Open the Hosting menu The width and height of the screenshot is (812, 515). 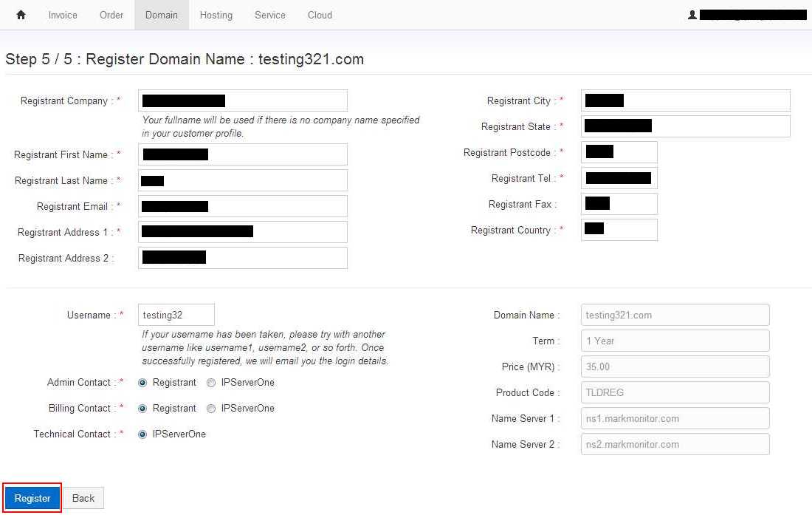216,15
